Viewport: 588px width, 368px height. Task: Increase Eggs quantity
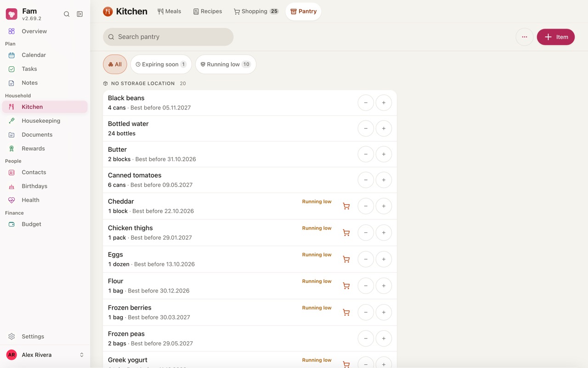[x=384, y=259]
